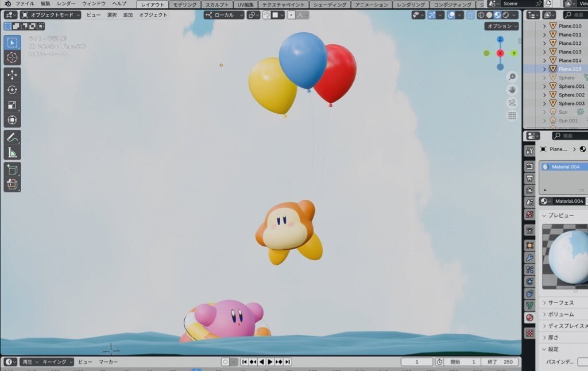The width and height of the screenshot is (588, 371).
Task: Open the World properties tab
Action: click(x=529, y=214)
